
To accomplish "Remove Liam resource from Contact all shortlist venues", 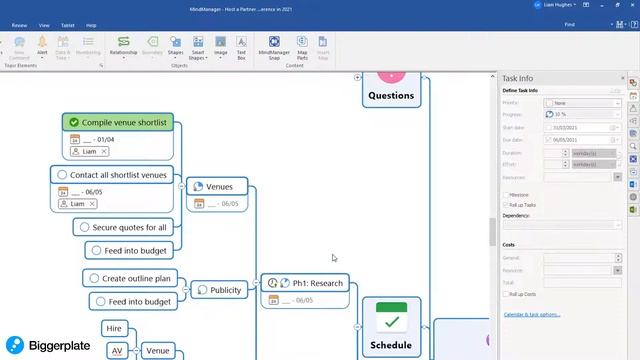I will (92, 204).
